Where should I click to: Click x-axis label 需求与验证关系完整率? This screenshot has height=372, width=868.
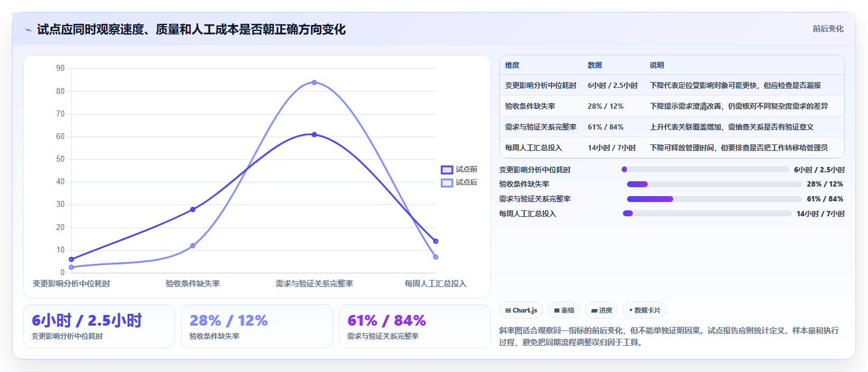tap(314, 283)
